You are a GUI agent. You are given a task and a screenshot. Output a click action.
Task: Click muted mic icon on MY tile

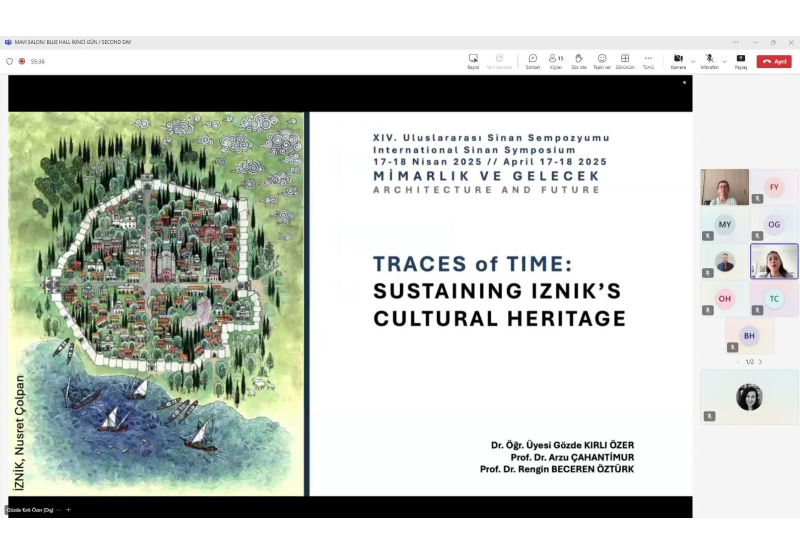pos(708,236)
